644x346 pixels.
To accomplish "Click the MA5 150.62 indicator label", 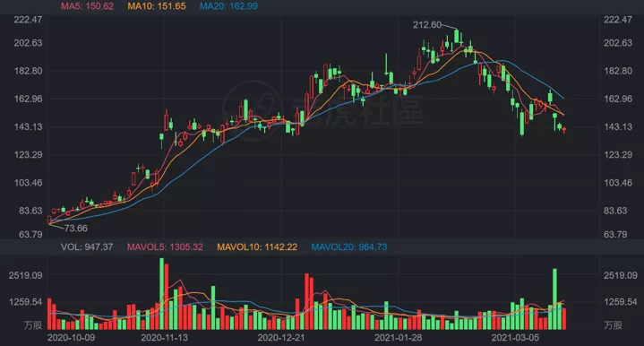I will (88, 6).
